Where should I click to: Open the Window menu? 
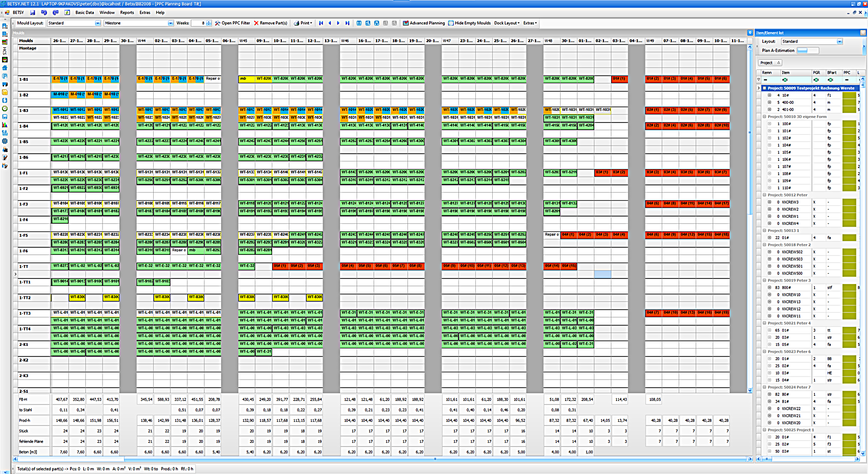[107, 12]
